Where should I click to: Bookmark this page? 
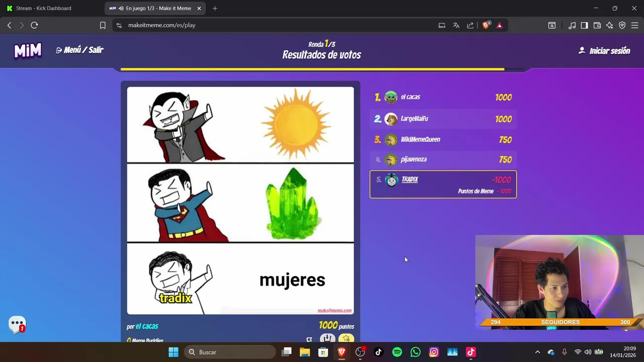point(103,25)
